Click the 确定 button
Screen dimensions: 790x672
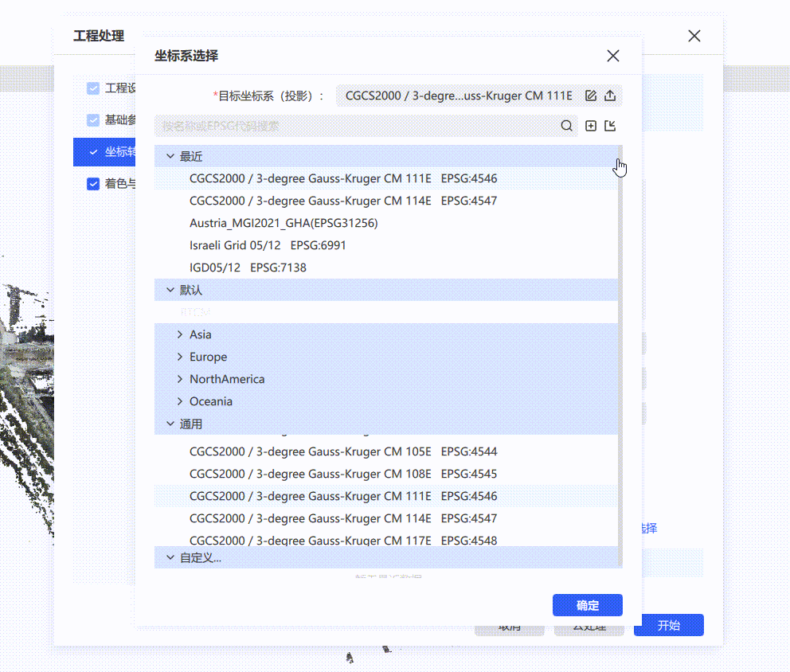coord(588,605)
